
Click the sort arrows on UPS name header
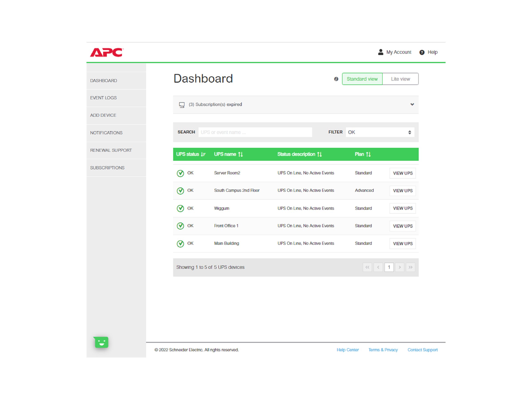pos(240,154)
